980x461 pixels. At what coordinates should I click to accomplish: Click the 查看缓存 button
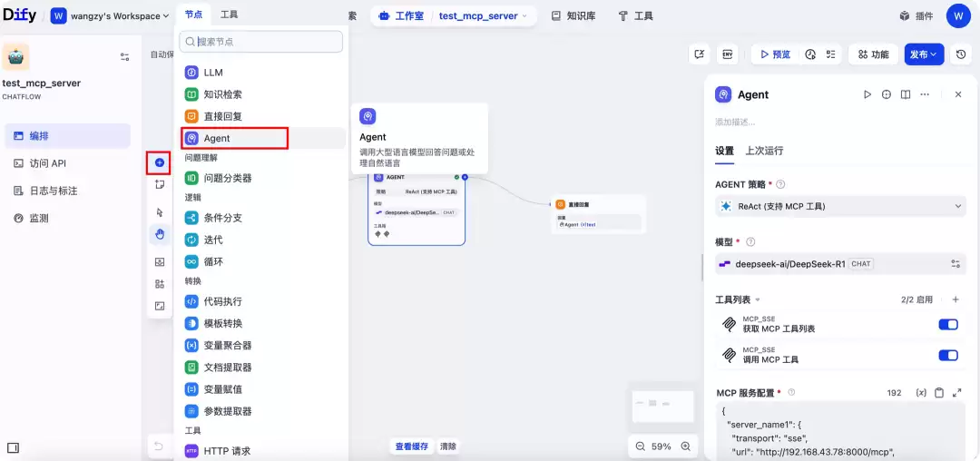click(x=412, y=446)
